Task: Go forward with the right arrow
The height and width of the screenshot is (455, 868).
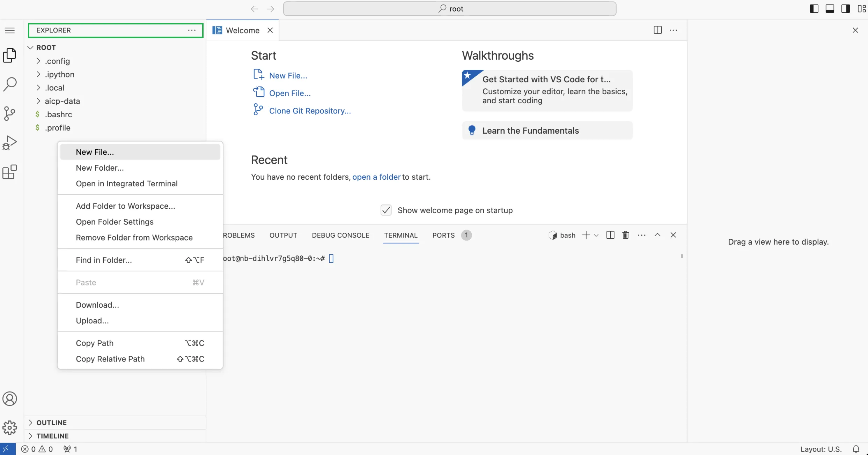Action: [271, 9]
